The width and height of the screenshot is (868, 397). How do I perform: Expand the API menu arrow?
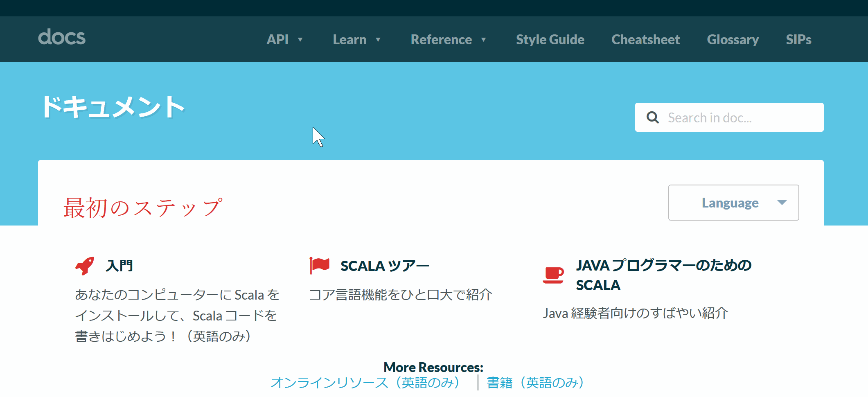tap(300, 40)
